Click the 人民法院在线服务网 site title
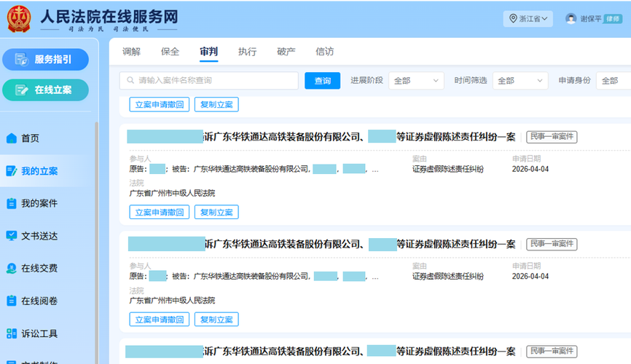Viewport: 631px width, 364px height. click(109, 16)
